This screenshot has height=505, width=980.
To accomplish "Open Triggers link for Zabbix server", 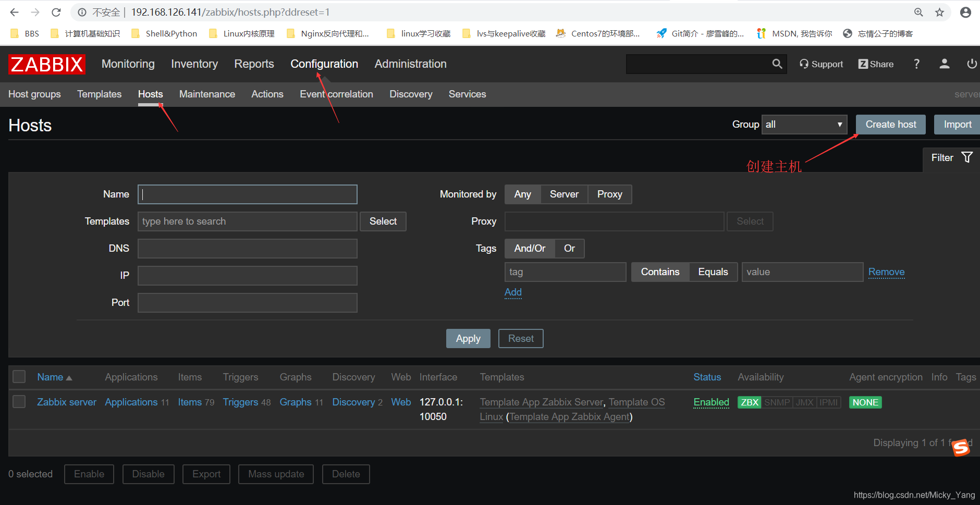I will point(240,402).
